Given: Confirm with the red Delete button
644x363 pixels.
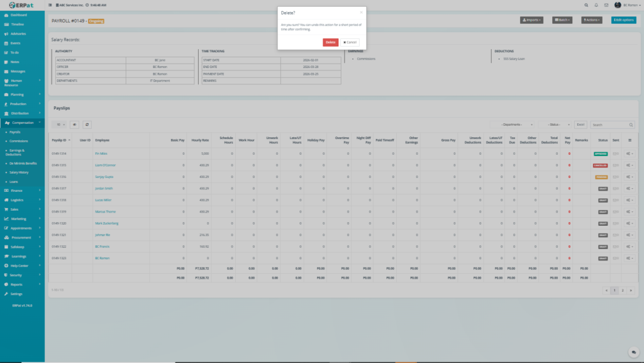Looking at the screenshot, I should coord(330,42).
